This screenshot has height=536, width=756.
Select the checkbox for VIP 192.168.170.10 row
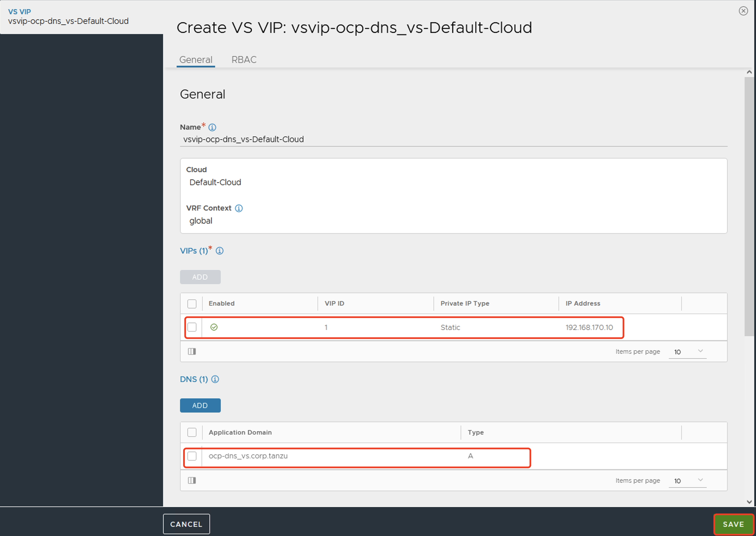point(192,327)
